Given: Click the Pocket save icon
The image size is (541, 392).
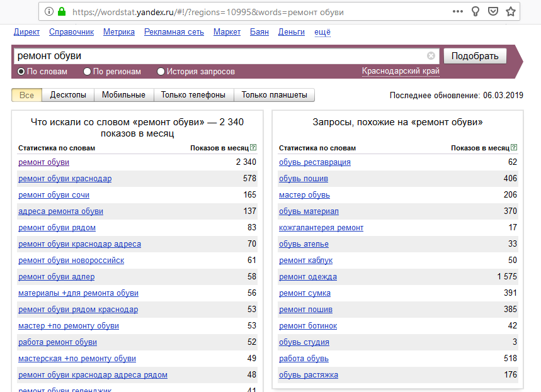Looking at the screenshot, I should pos(493,12).
